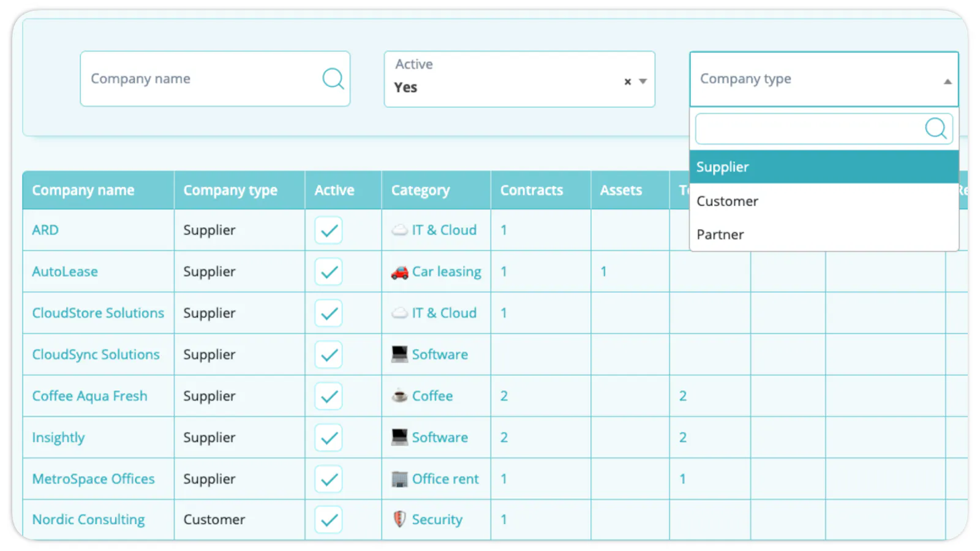Image resolution: width=980 pixels, height=551 pixels.
Task: Click the coffee cup icon
Action: pyautogui.click(x=399, y=396)
